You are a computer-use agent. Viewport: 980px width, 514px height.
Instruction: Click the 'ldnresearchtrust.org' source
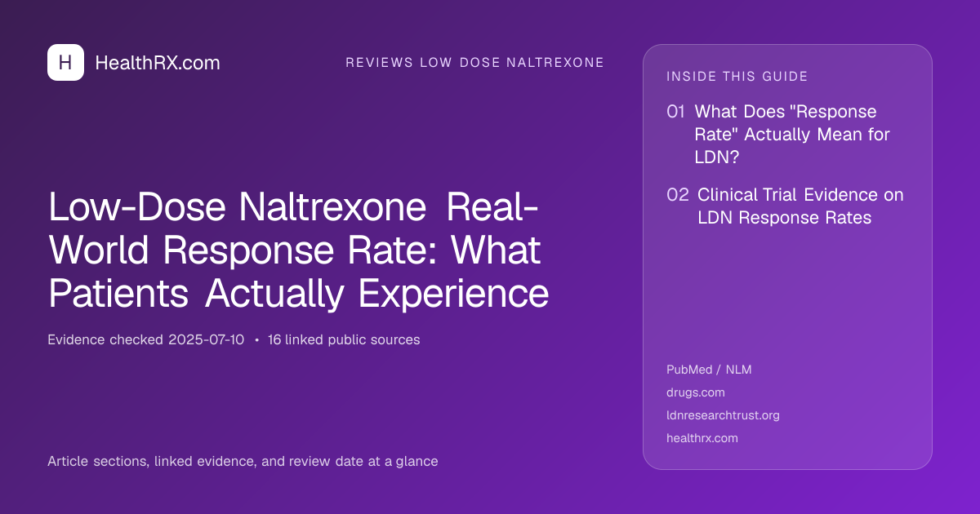[x=723, y=415]
